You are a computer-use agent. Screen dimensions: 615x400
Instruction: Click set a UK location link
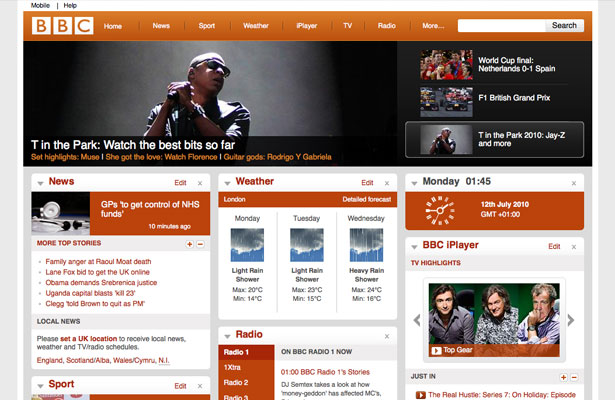[89, 338]
